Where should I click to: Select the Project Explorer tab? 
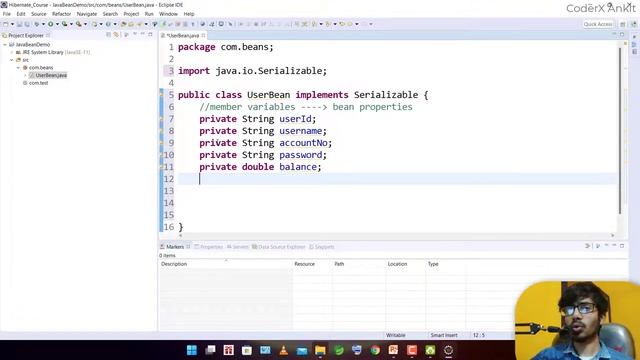[x=26, y=36]
